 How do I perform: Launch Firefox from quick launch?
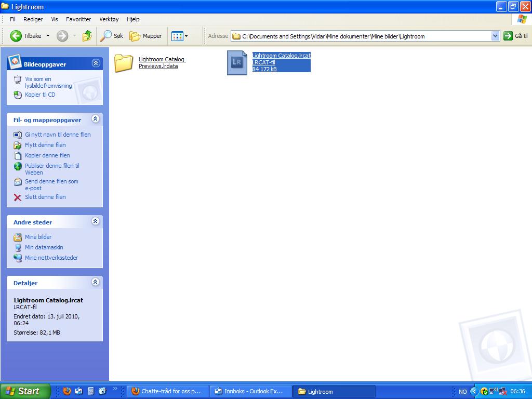click(67, 391)
